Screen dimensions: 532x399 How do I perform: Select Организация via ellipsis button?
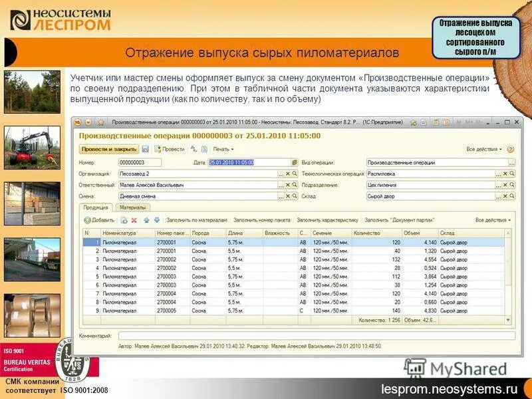pyautogui.click(x=281, y=174)
